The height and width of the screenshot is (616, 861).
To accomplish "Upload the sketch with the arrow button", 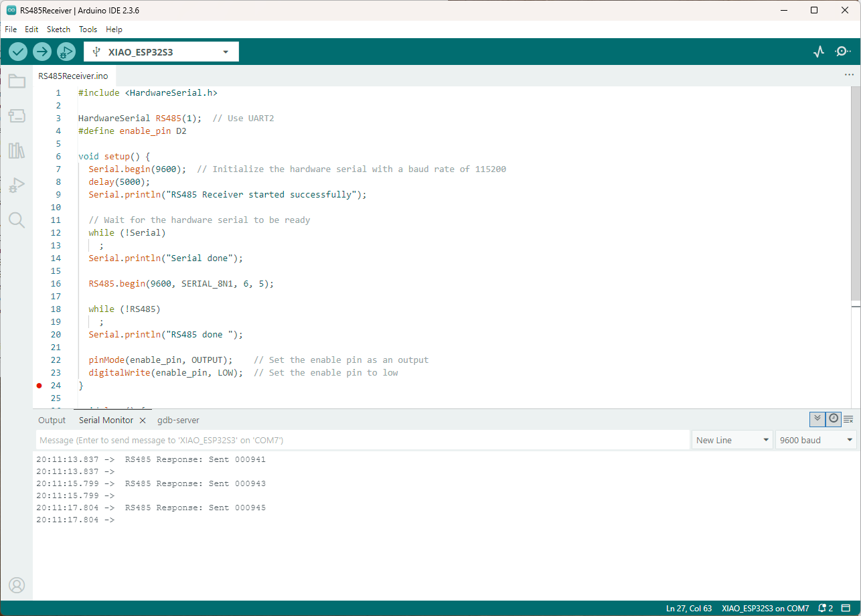I will tap(42, 52).
